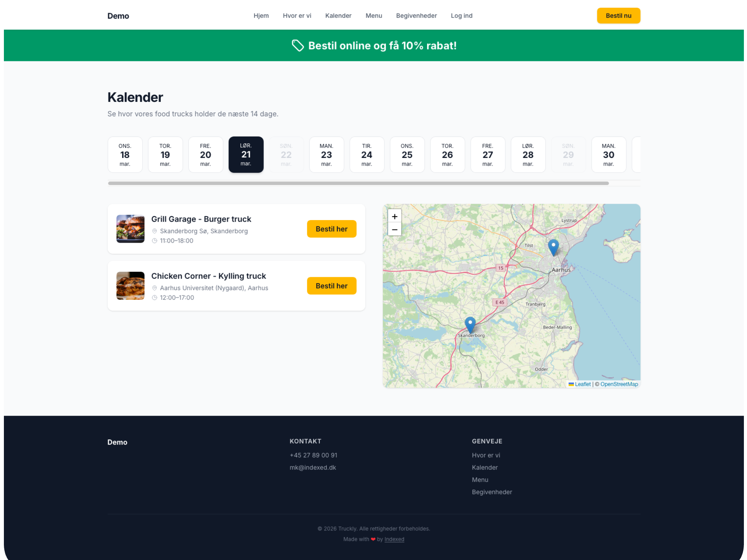Select the date LØR. 21 mar.
Image resolution: width=747 pixels, height=560 pixels.
tap(246, 154)
